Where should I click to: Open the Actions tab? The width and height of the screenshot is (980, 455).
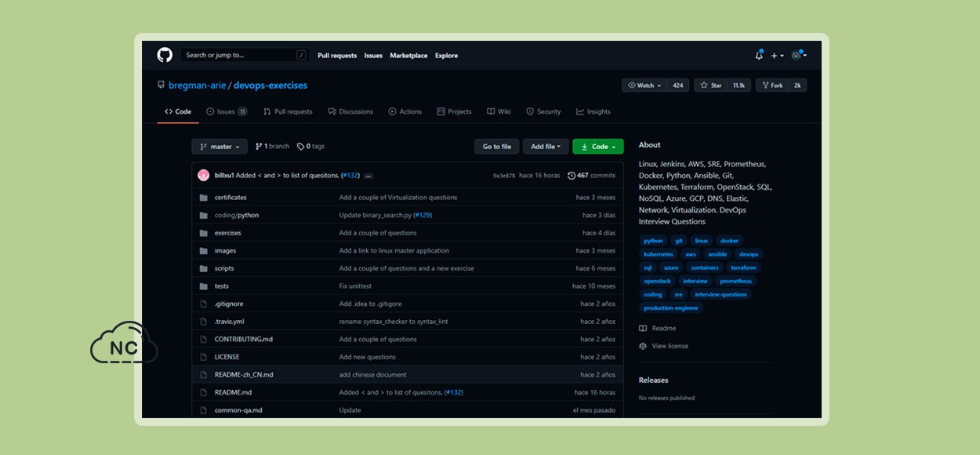point(405,111)
